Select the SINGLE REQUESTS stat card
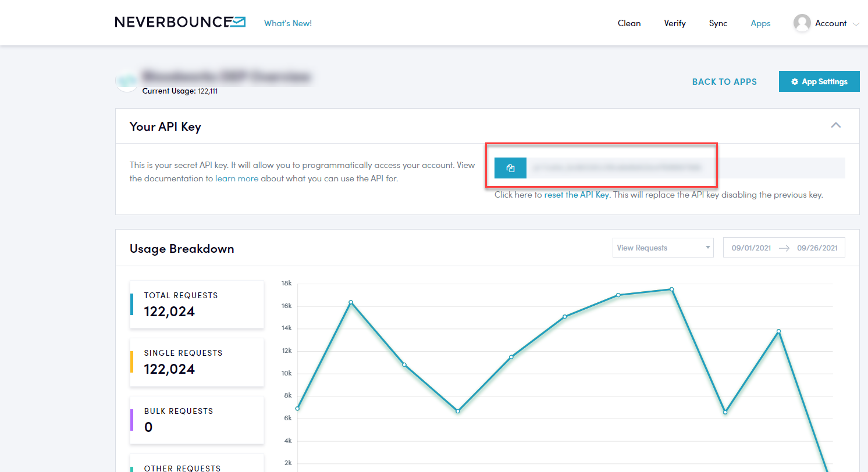This screenshot has height=472, width=868. pos(197,362)
